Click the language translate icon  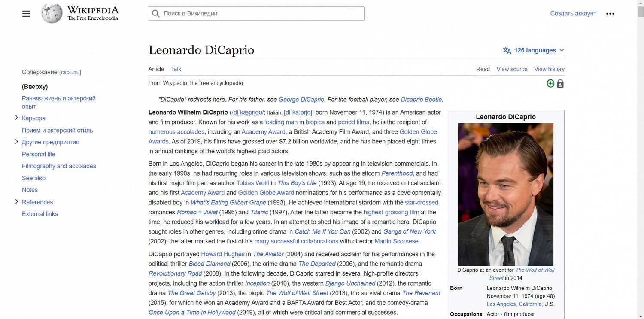(507, 51)
